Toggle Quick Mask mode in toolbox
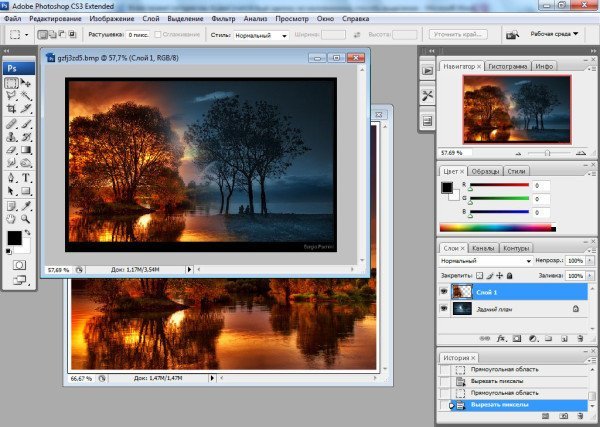 point(19,265)
